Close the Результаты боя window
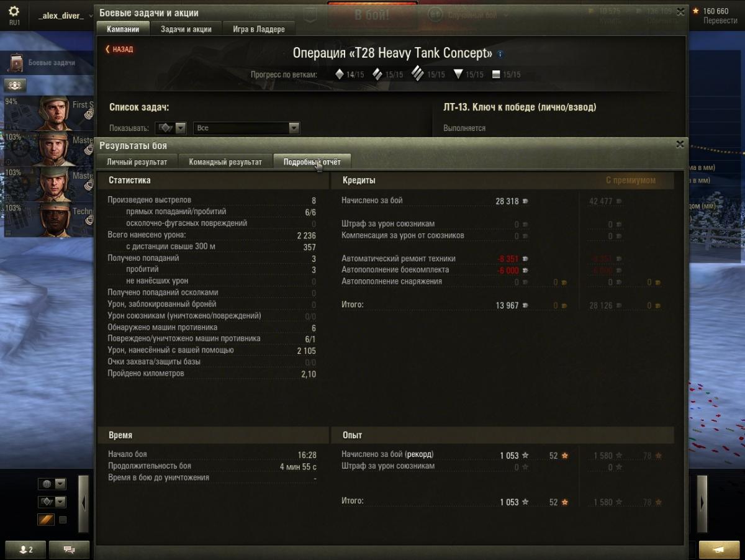745x560 pixels. [680, 144]
